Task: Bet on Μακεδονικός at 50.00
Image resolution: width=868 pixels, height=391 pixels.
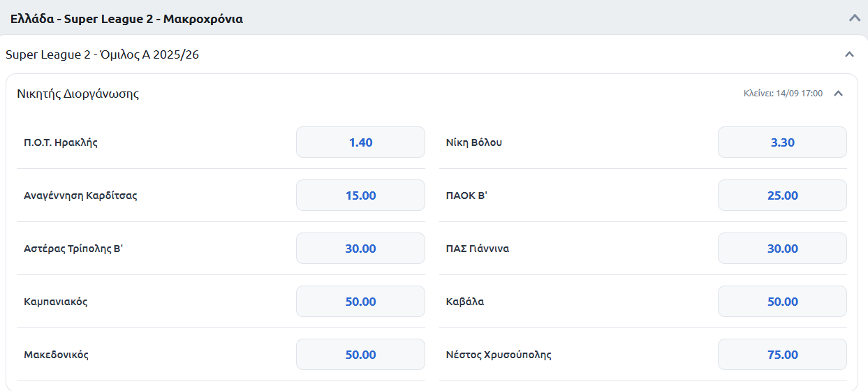Action: (360, 355)
